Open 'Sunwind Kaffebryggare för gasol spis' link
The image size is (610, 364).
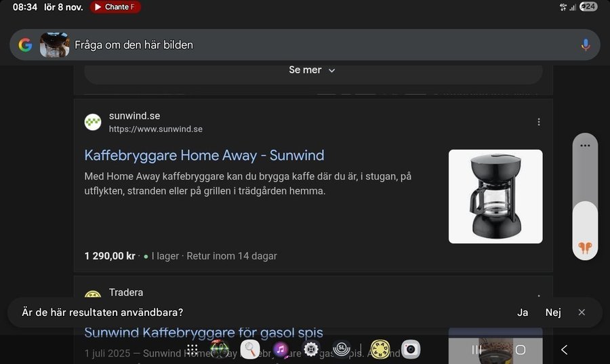tap(203, 333)
